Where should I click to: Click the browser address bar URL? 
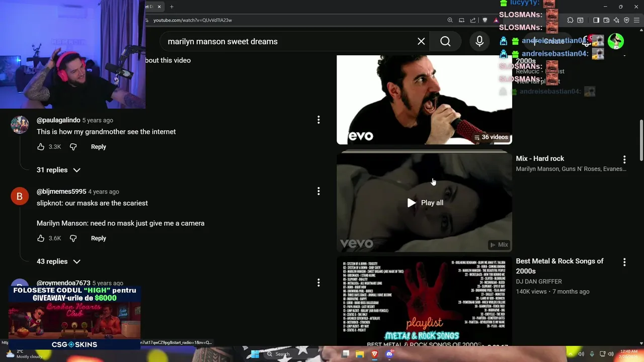coord(193,20)
